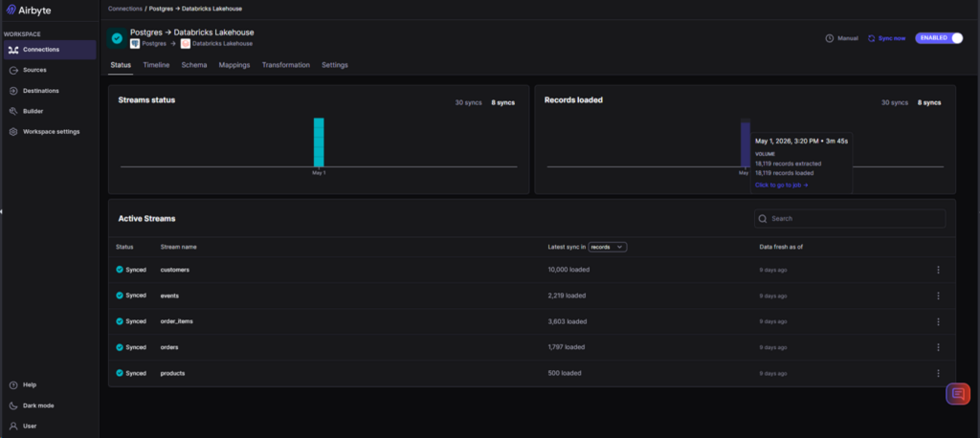The image size is (980, 438).
Task: Open the Postgres source link
Action: tap(154, 44)
